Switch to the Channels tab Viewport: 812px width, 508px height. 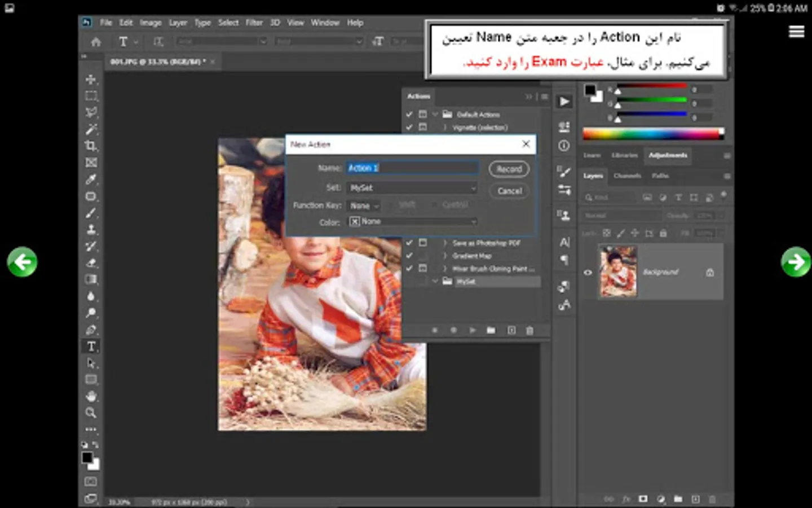(627, 176)
